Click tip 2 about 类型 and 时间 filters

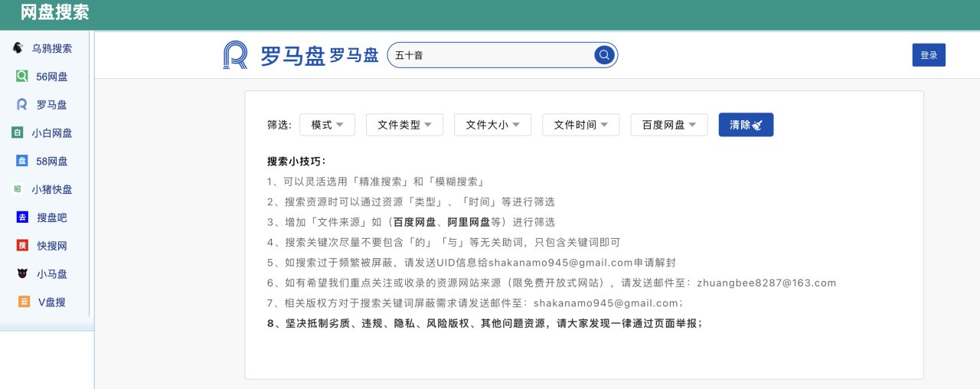[x=411, y=202]
